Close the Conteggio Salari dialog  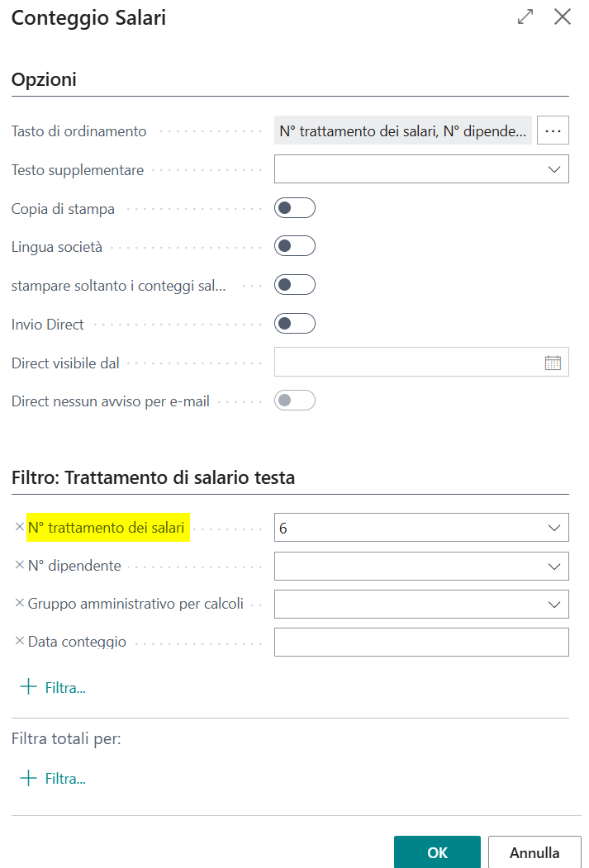click(563, 17)
